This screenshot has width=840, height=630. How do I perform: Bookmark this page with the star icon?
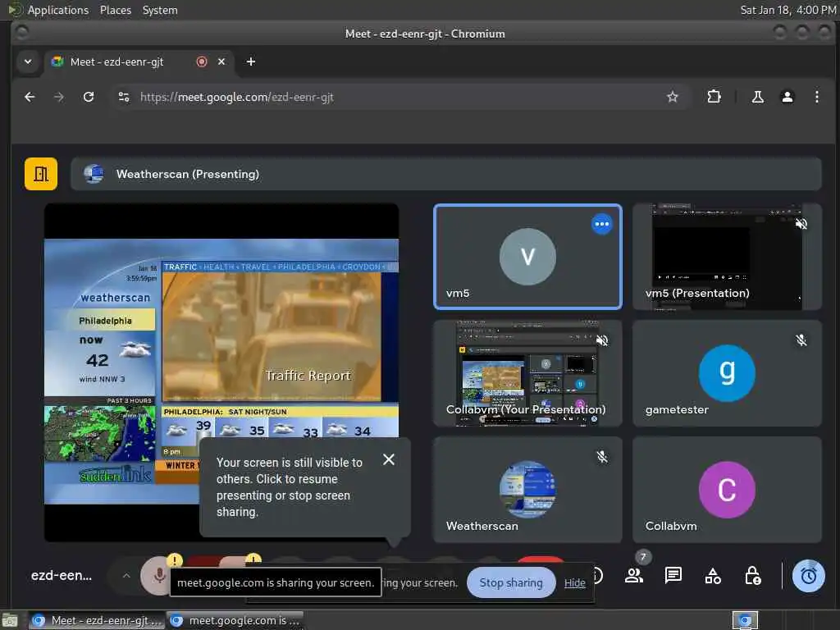click(673, 97)
